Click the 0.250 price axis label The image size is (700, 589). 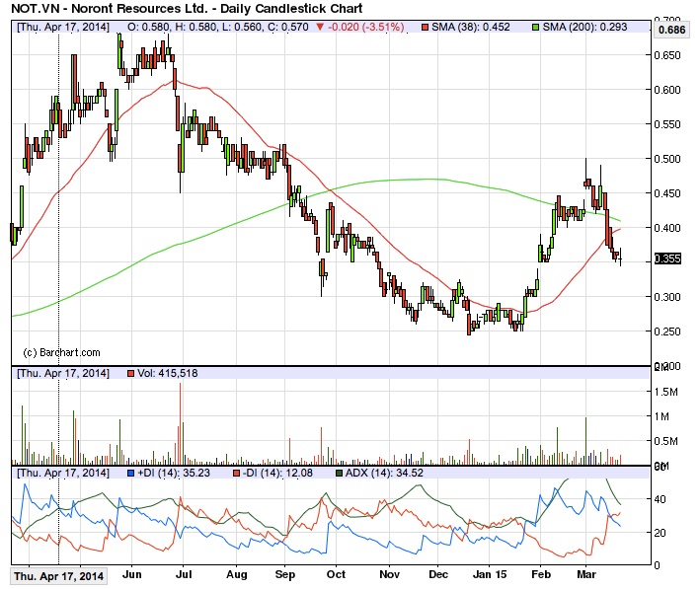pos(667,331)
